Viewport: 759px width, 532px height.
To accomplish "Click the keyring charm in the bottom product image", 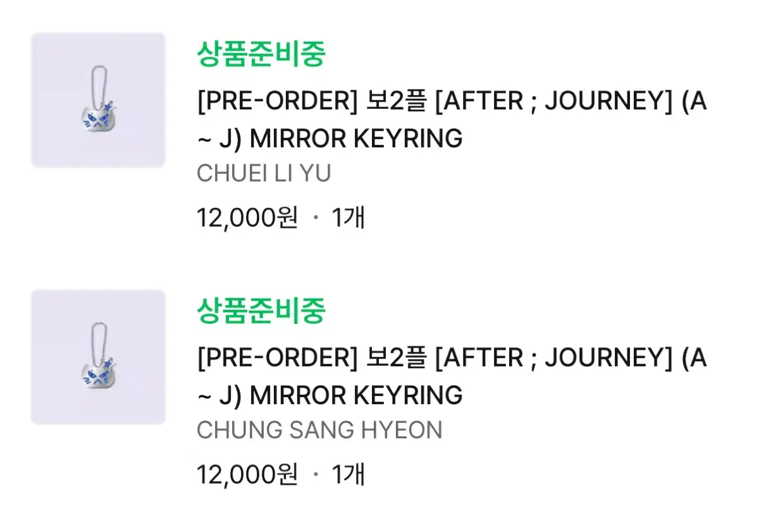I will point(98,374).
